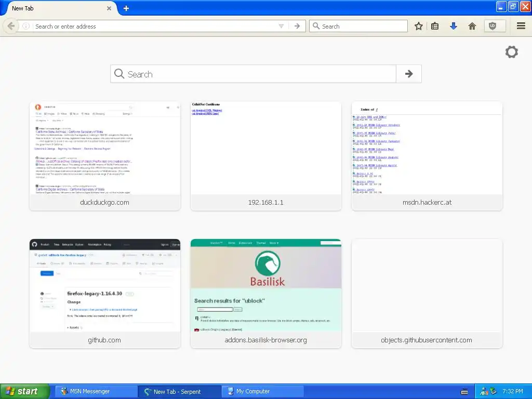
Task: Open the 192.168.1.1 thumbnail
Action: pos(265,156)
